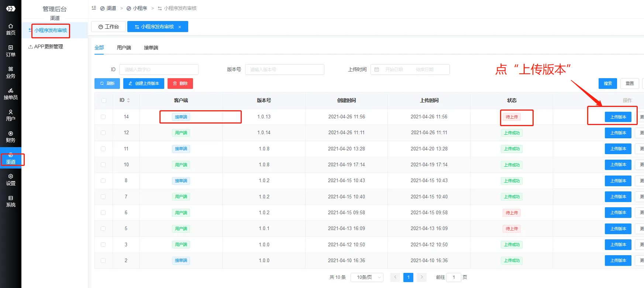644x288 pixels.
Task: Click 上传版本 for version 1.0.13
Action: [x=618, y=117]
